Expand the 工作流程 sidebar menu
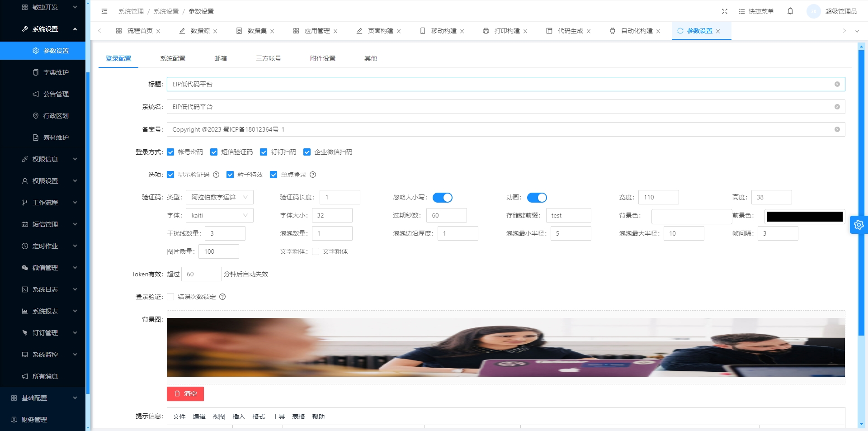Screen dimensions: 868x431 point(45,203)
